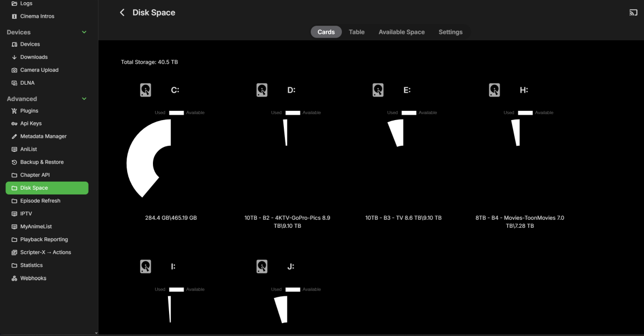Click the D: drive legend color bar
644x336 pixels.
[293, 113]
